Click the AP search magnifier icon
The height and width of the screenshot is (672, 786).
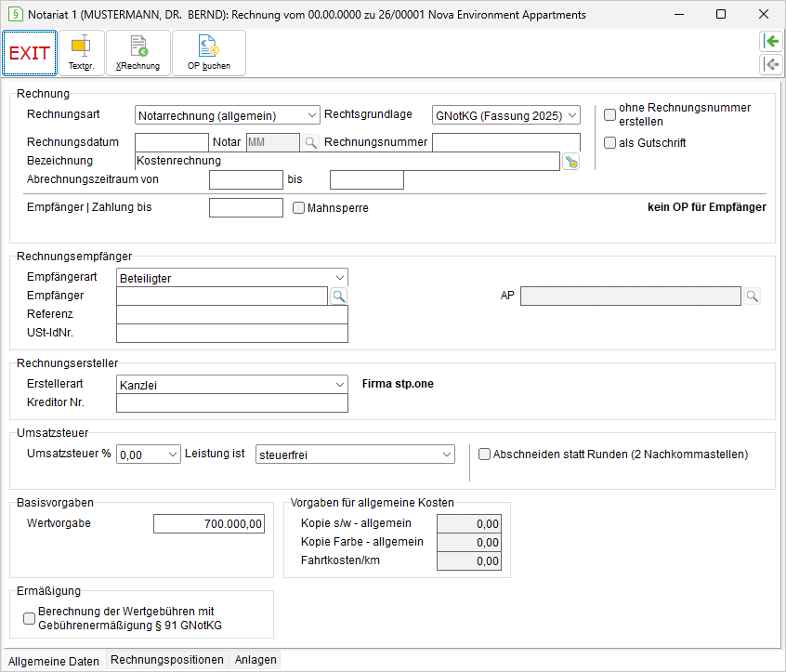coord(752,296)
